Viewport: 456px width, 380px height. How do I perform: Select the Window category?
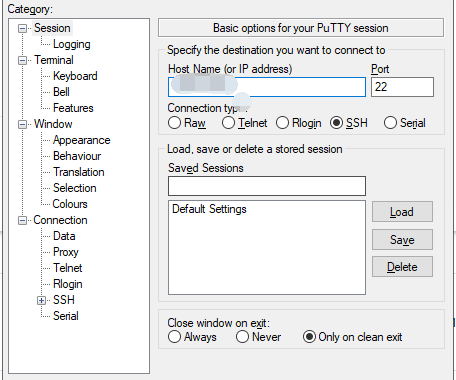click(53, 124)
